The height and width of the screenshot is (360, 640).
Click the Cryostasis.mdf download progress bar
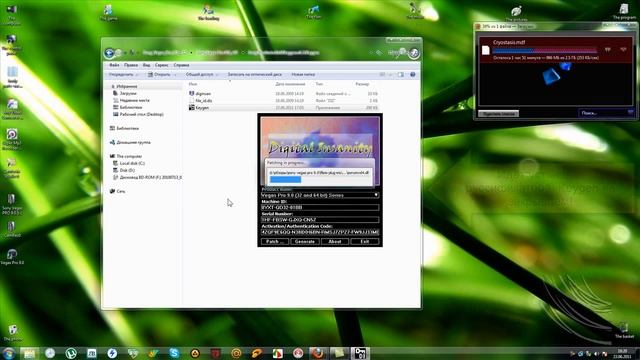[544, 51]
